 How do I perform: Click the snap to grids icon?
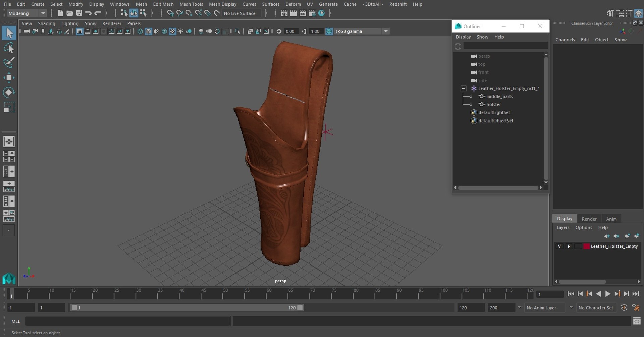pyautogui.click(x=170, y=13)
